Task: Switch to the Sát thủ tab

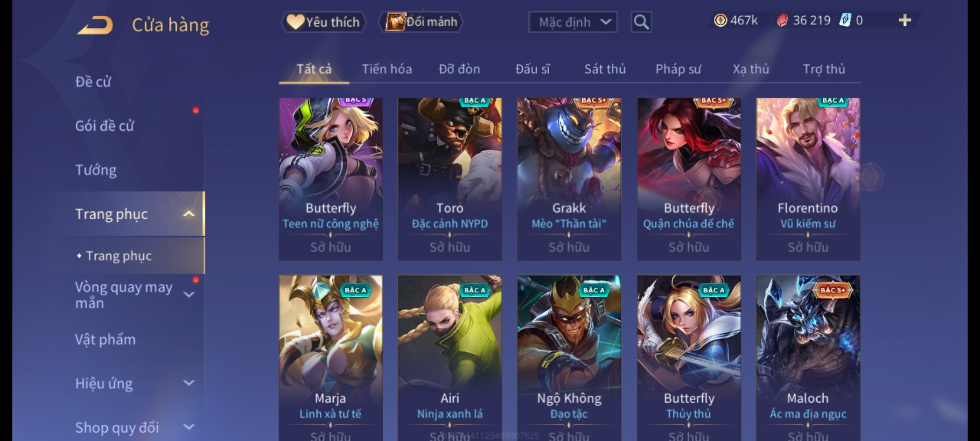Action: pyautogui.click(x=605, y=69)
